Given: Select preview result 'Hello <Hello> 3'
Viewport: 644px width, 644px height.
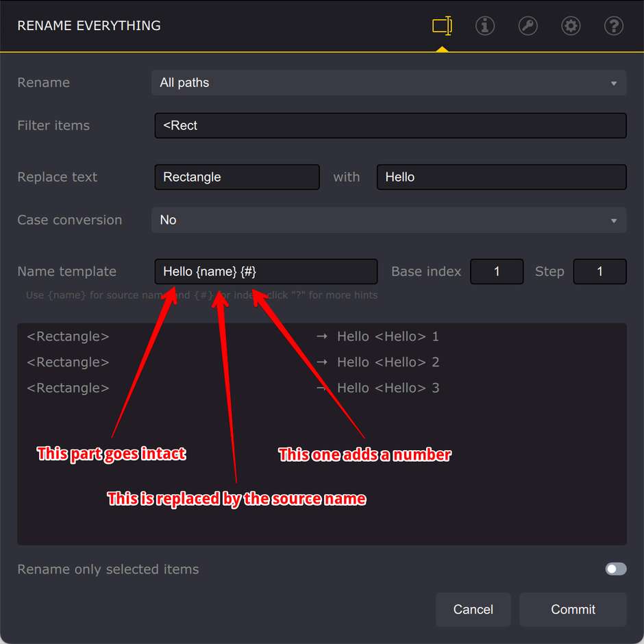Looking at the screenshot, I should tap(388, 388).
